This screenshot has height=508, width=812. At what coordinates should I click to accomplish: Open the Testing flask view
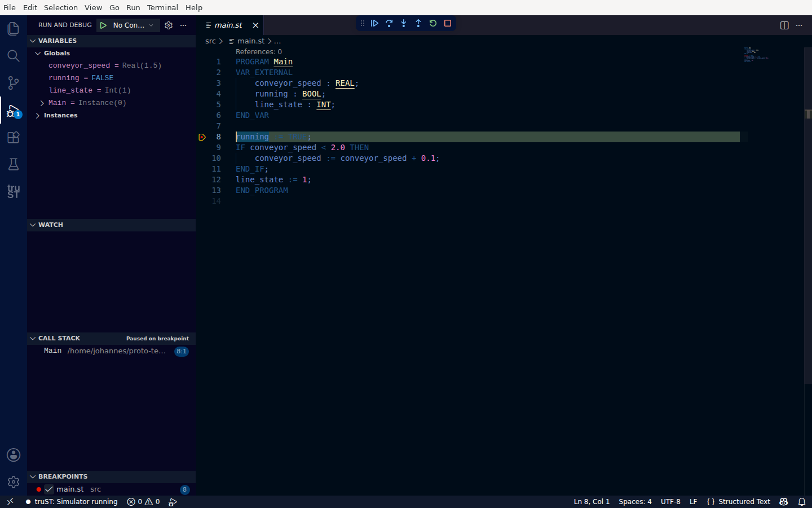[x=14, y=164]
